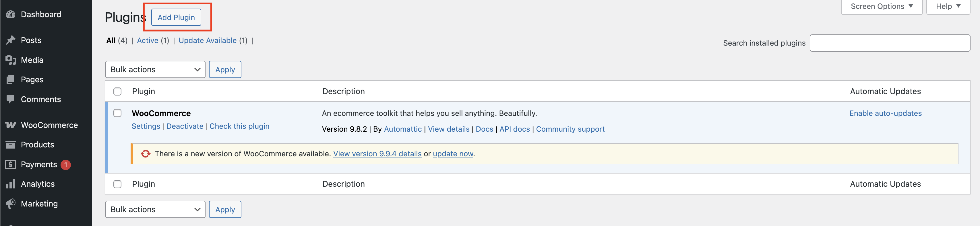Click the top Automatic Updates column header
Image resolution: width=980 pixels, height=226 pixels.
coord(886,91)
